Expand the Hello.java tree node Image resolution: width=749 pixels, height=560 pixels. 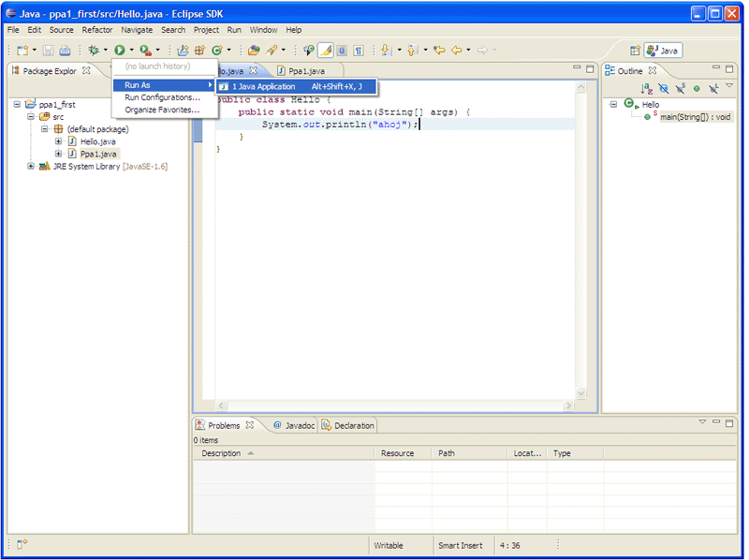pyautogui.click(x=58, y=141)
